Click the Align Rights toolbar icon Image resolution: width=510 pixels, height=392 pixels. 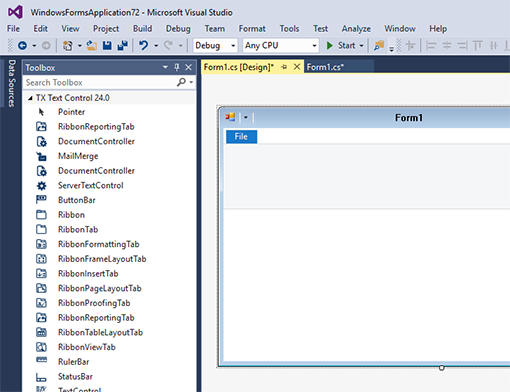(x=462, y=45)
